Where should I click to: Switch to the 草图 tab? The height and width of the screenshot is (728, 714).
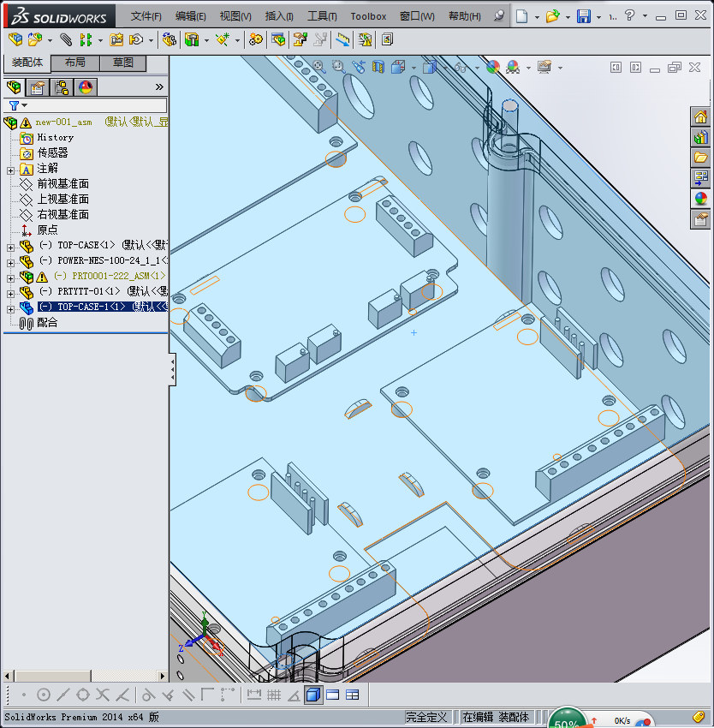click(x=123, y=63)
